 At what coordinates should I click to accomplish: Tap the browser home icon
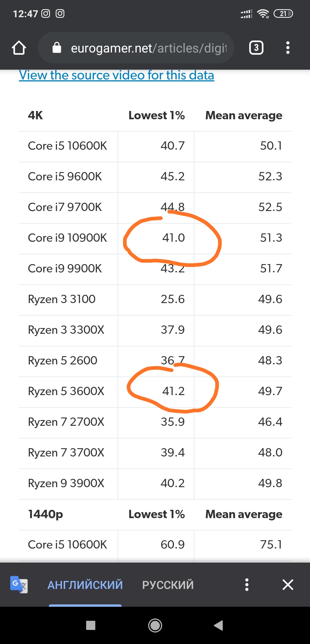19,48
